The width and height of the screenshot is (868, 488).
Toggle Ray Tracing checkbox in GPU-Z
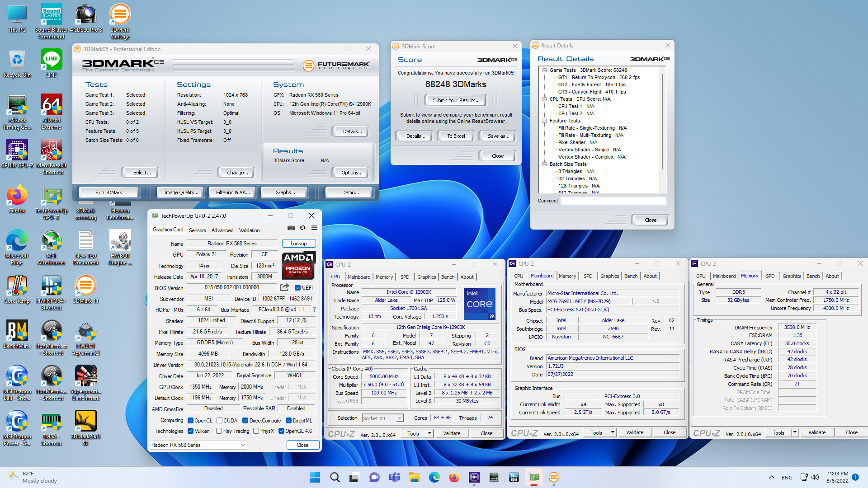[x=219, y=431]
